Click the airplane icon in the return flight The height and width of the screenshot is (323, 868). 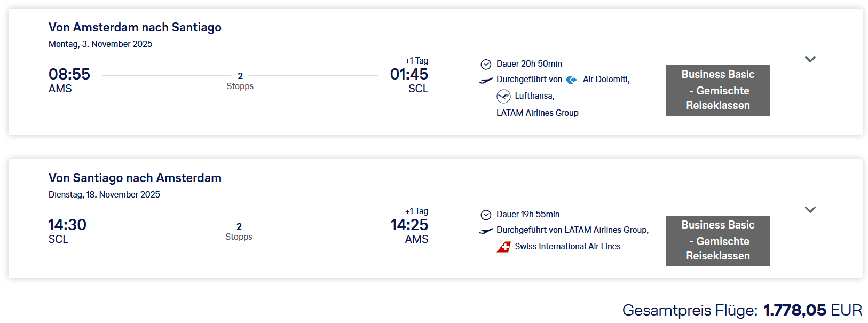pyautogui.click(x=486, y=231)
